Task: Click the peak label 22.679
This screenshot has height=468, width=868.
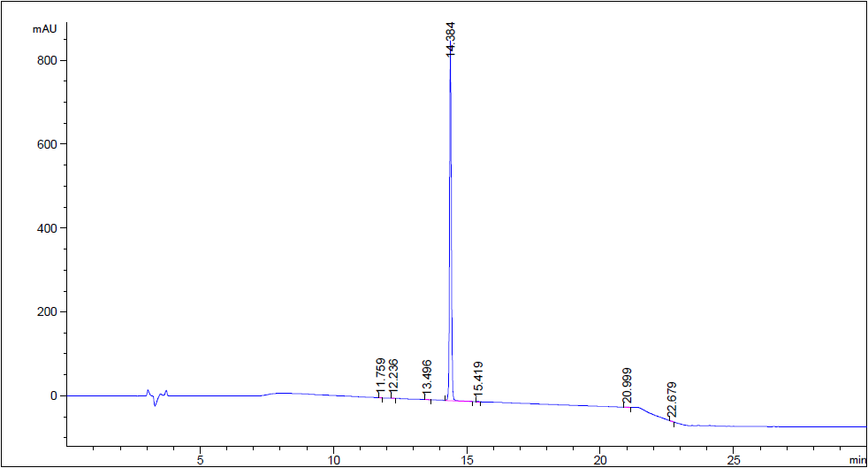Action: coord(672,400)
